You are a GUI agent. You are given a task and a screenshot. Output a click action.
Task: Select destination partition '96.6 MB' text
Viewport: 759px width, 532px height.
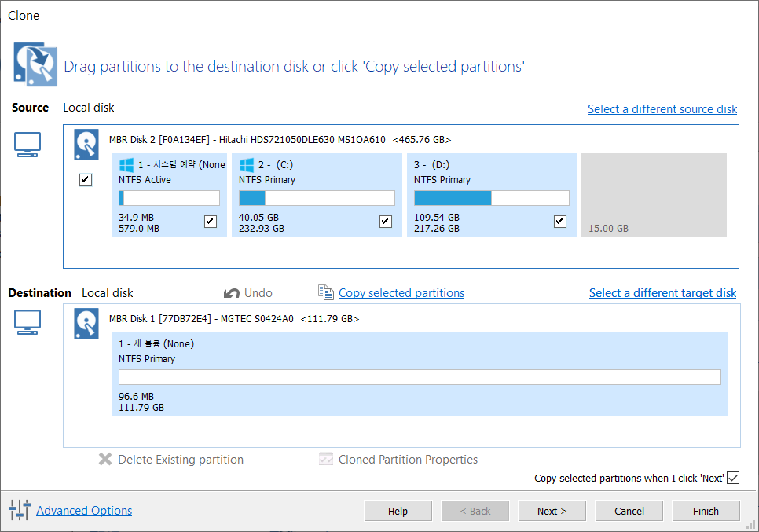[x=136, y=397]
